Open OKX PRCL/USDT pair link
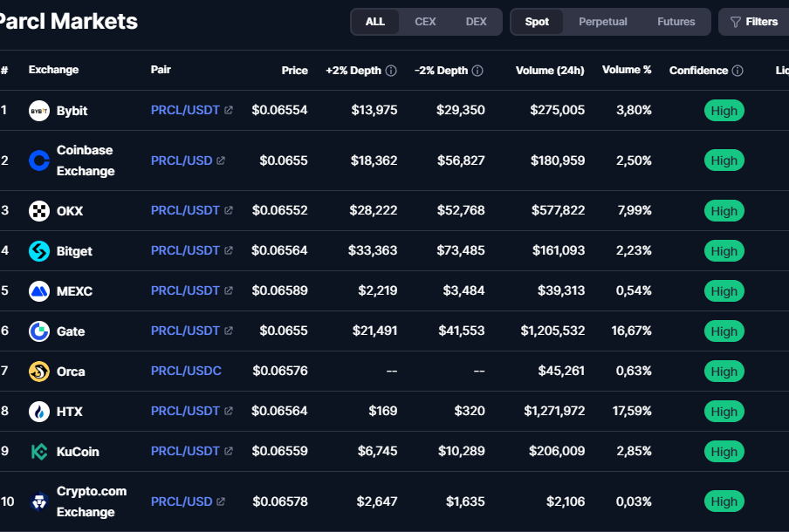Viewport: 789px width, 532px height. (185, 210)
